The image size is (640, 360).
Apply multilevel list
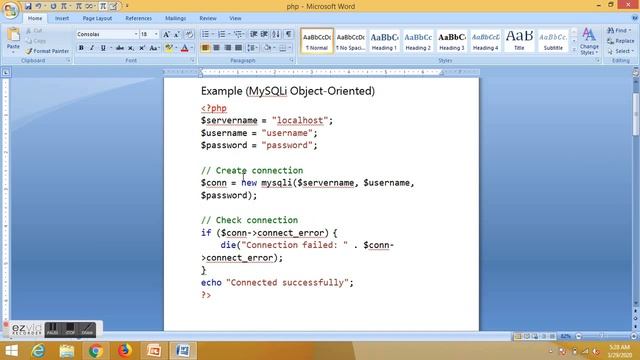point(238,34)
